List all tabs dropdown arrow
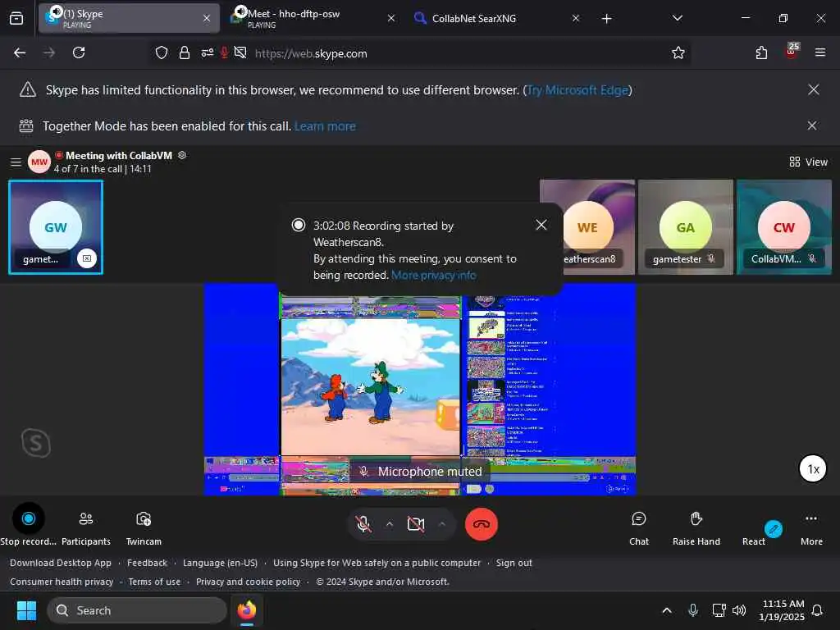The height and width of the screenshot is (630, 840). point(677,18)
